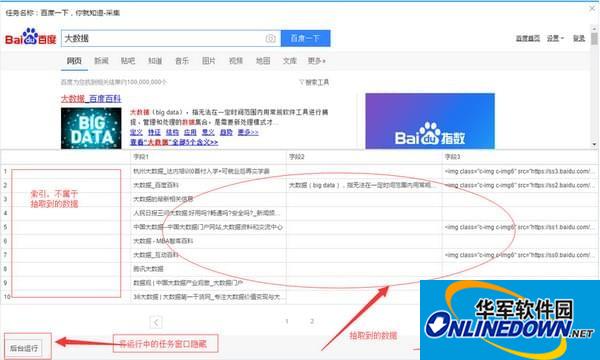This screenshot has width=600, height=360.
Task: Switch to the 贴吧 tab
Action: coord(128,60)
